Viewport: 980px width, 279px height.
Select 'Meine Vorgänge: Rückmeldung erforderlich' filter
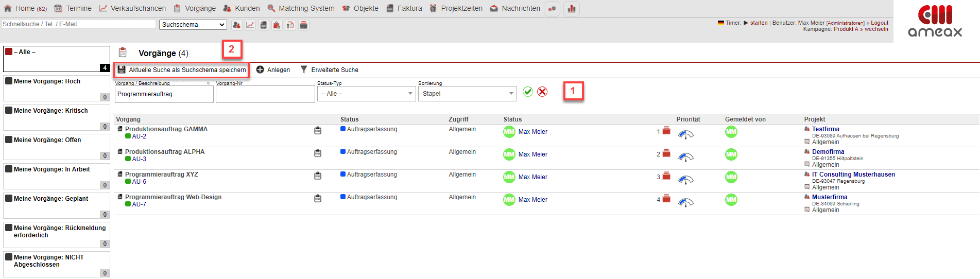(56, 235)
